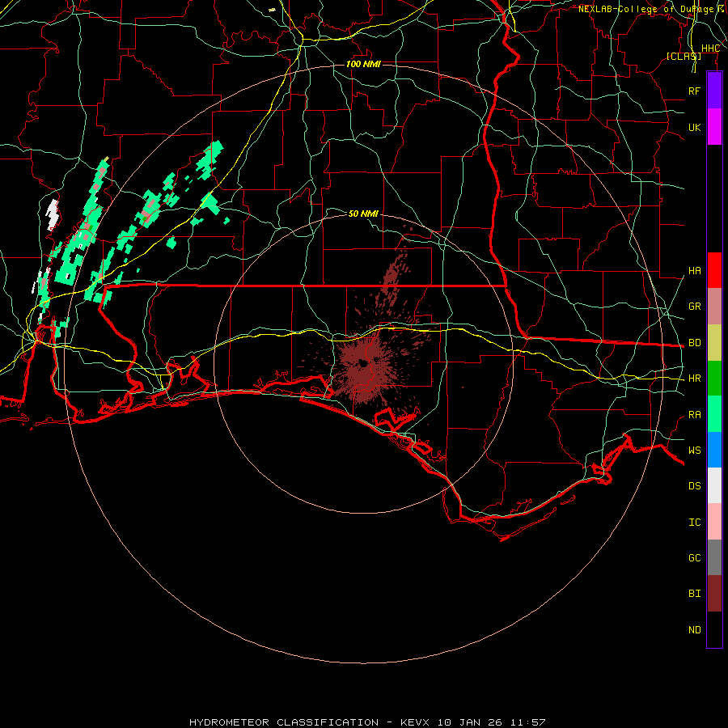This screenshot has height=728, width=728.
Task: Click the DS legend label
Action: pyautogui.click(x=694, y=486)
